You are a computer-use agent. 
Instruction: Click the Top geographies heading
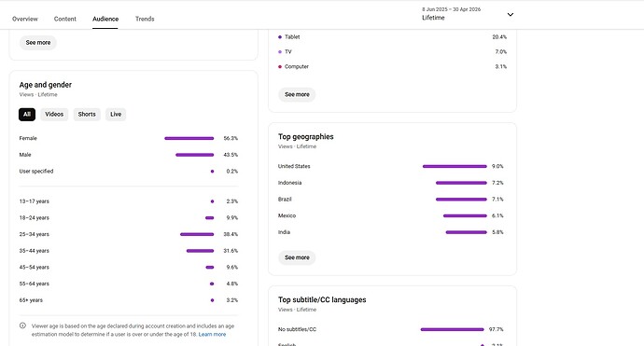click(305, 137)
